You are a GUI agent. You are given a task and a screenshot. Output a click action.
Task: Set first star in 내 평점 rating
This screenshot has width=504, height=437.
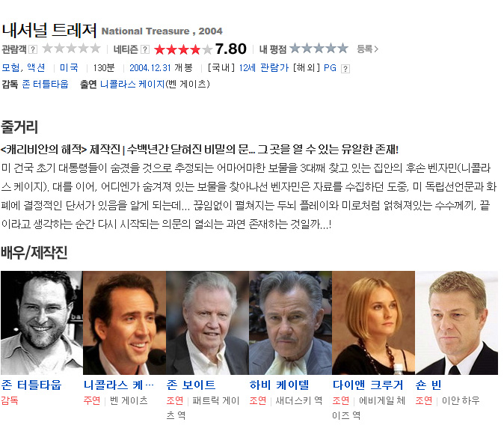click(295, 49)
